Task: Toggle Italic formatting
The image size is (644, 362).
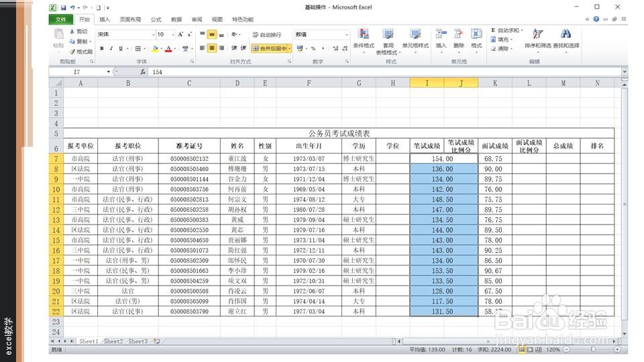Action: click(x=111, y=48)
